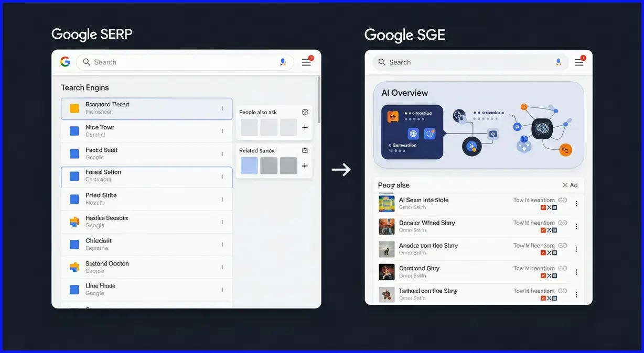This screenshot has width=644, height=353.
Task: Open the three-dot menu on the Al Seam inte Slole row
Action: pyautogui.click(x=576, y=204)
